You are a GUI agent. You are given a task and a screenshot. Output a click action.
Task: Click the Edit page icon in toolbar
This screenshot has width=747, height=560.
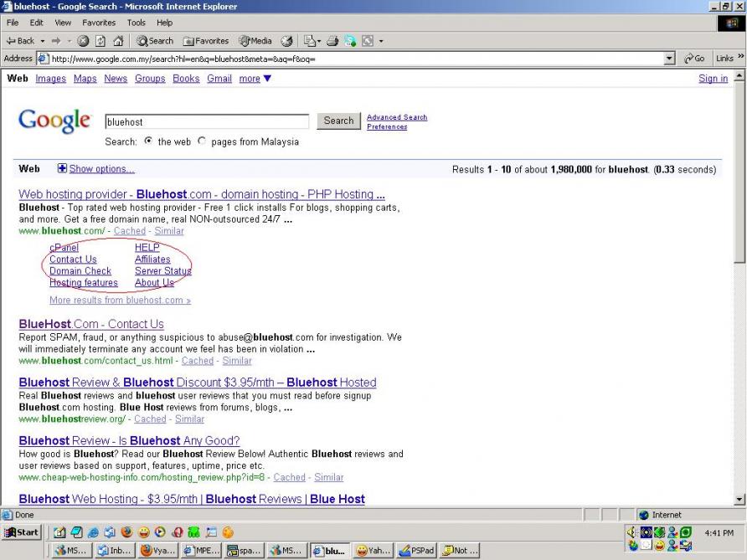coord(310,41)
